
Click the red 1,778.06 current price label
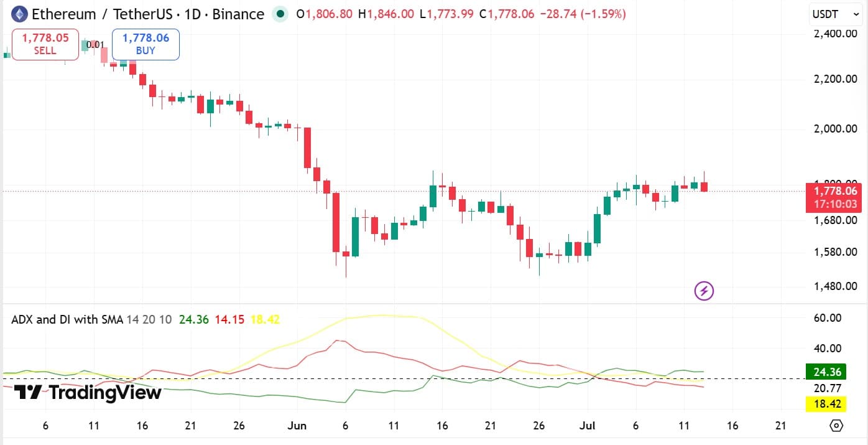(x=834, y=190)
